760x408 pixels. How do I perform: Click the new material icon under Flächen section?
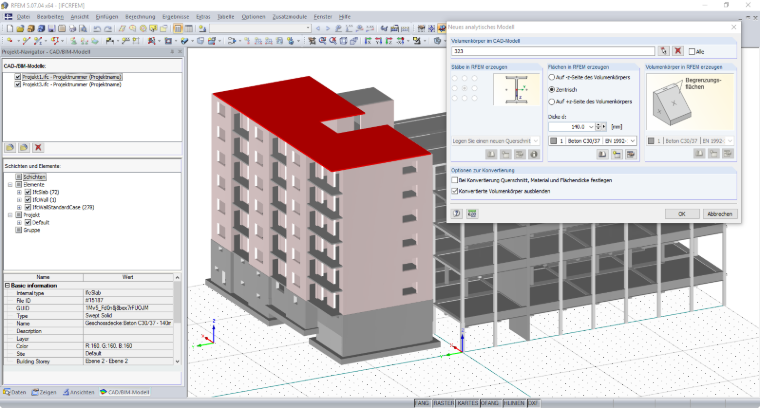click(617, 154)
